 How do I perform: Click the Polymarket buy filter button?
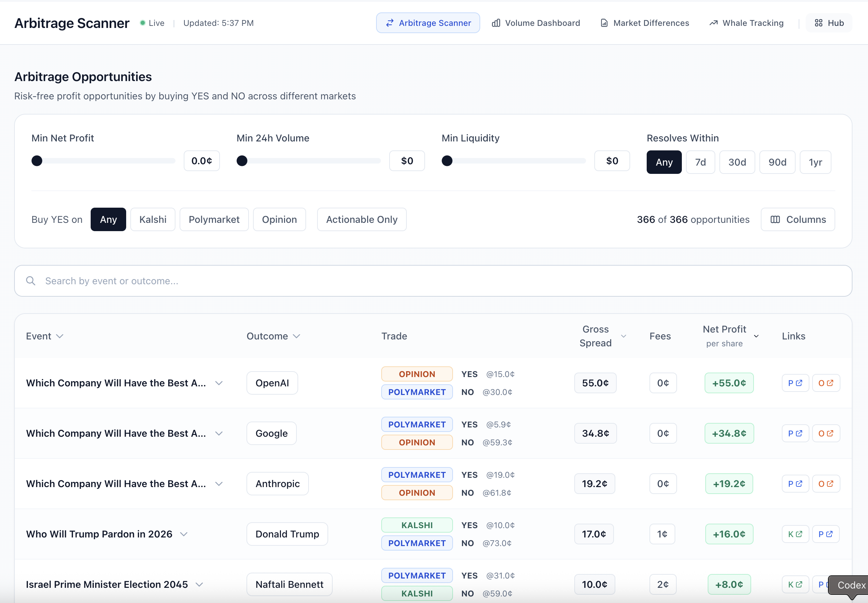click(214, 219)
